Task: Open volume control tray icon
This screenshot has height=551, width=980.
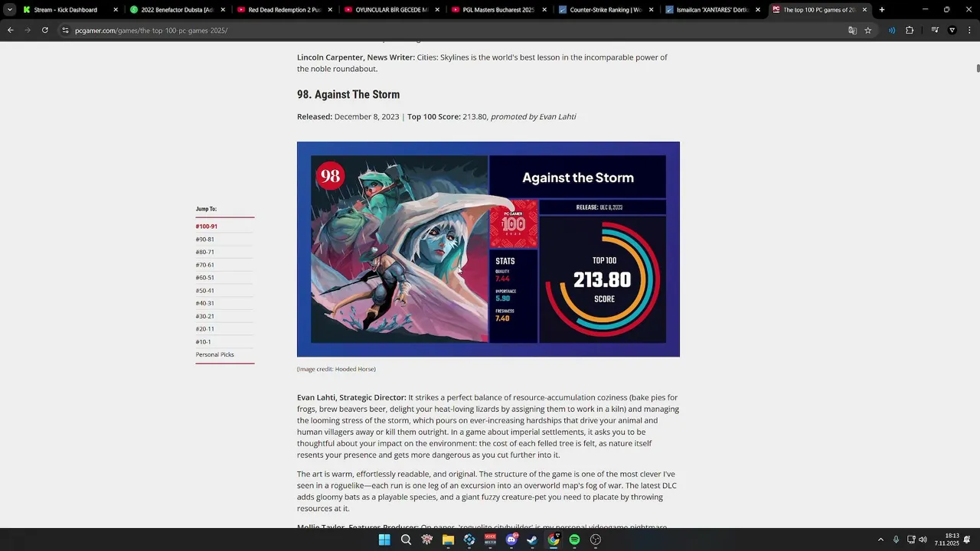Action: (923, 540)
